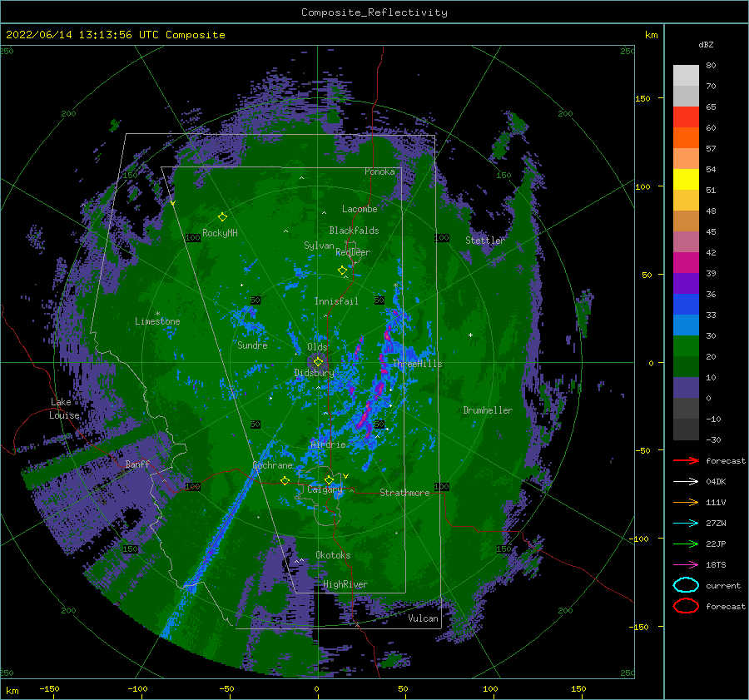Viewport: 749px width, 700px height.
Task: Click the Okotoks label
Action: 333,555
